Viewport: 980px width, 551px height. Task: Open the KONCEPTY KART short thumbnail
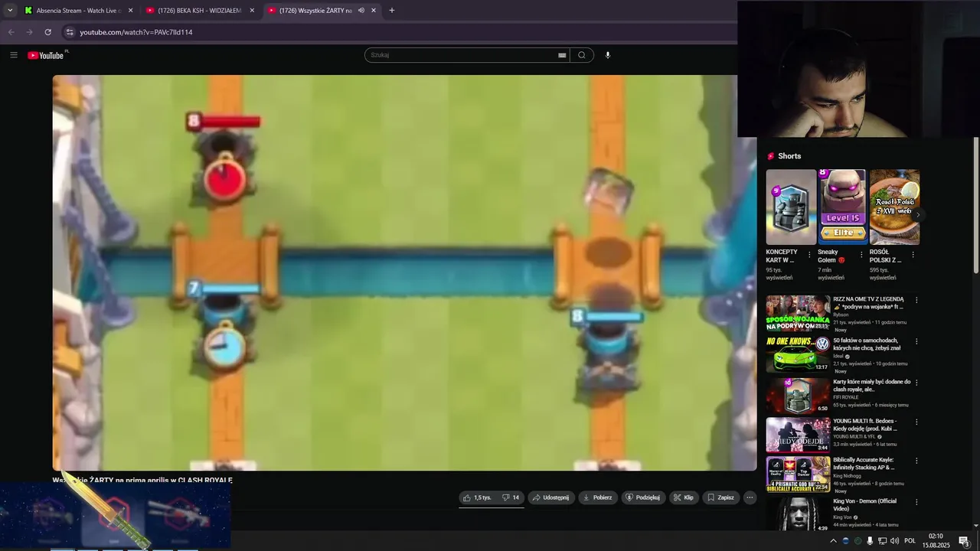tap(791, 207)
